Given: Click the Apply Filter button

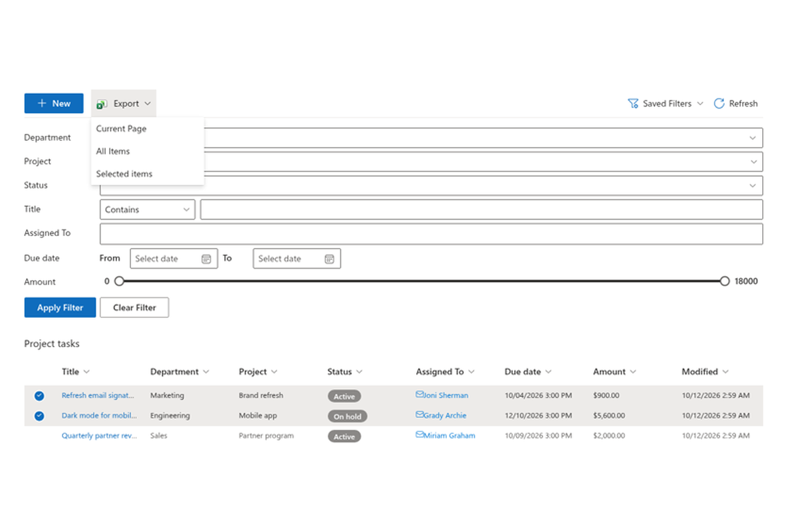Looking at the screenshot, I should [60, 308].
